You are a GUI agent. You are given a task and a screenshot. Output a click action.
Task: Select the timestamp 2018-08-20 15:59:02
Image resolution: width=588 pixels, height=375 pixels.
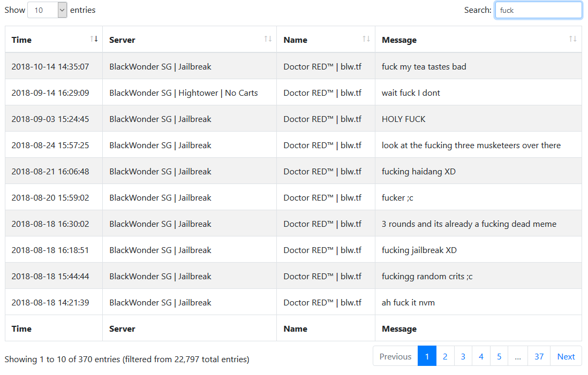tap(50, 198)
